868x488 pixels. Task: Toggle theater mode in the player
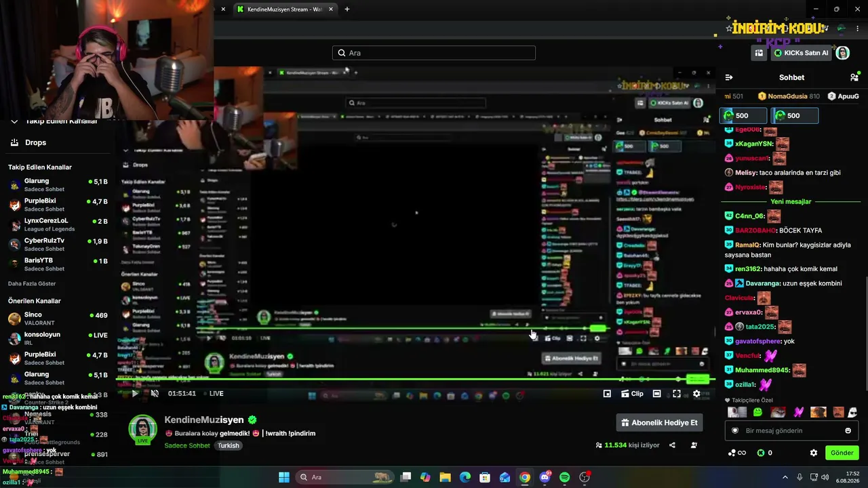tap(656, 393)
